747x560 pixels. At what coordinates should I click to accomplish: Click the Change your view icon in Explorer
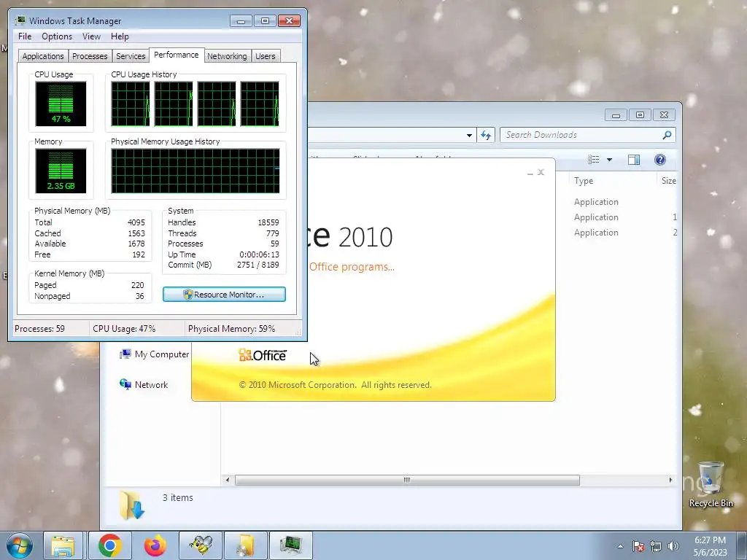(593, 160)
